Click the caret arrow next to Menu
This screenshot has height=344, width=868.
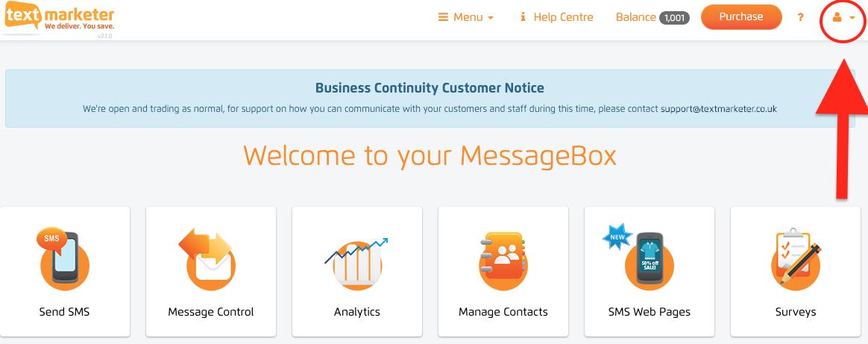click(491, 18)
